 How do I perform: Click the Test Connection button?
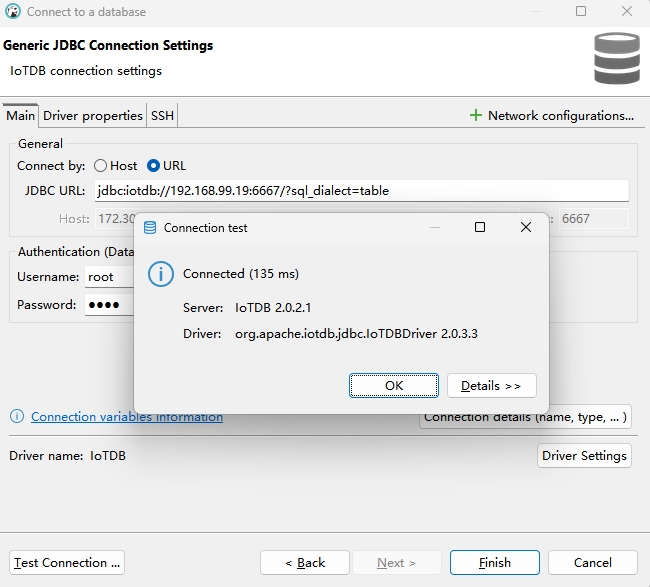pos(67,563)
